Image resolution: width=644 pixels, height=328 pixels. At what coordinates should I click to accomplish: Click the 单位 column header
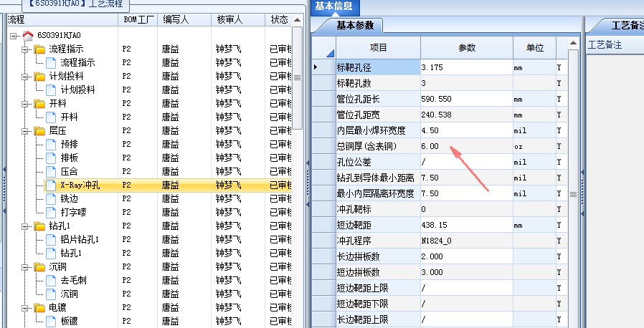point(535,48)
